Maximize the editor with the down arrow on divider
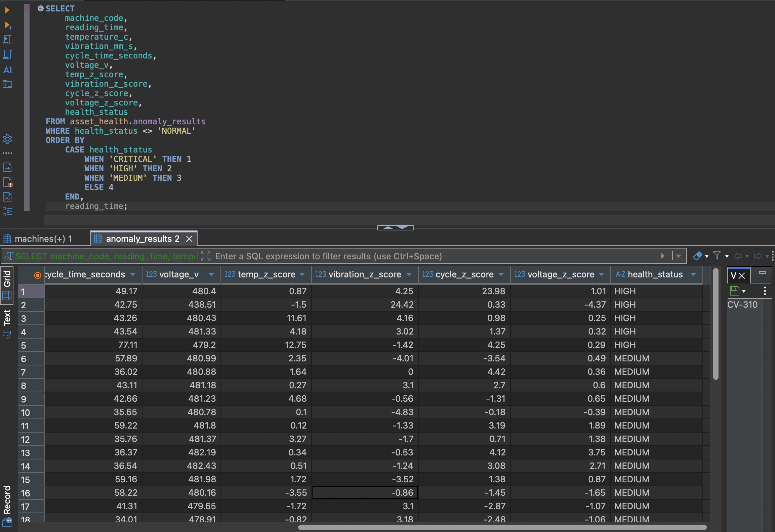 tap(403, 228)
